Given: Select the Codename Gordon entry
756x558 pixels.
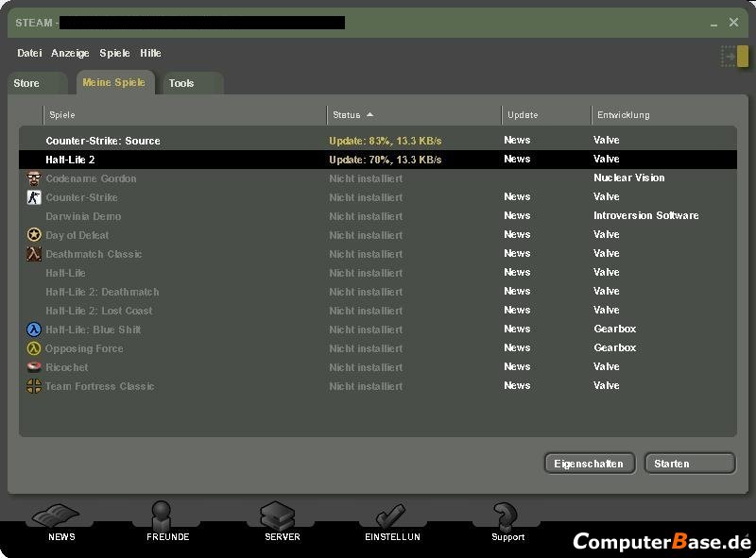Looking at the screenshot, I should (91, 178).
